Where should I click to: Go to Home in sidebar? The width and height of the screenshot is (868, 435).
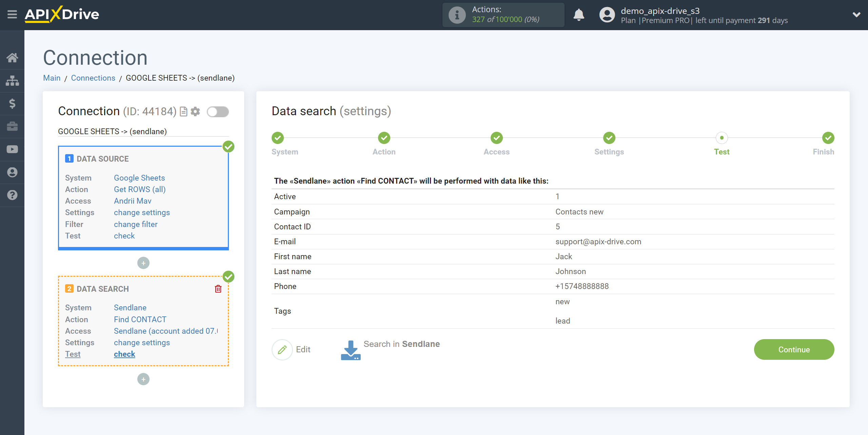click(12, 58)
